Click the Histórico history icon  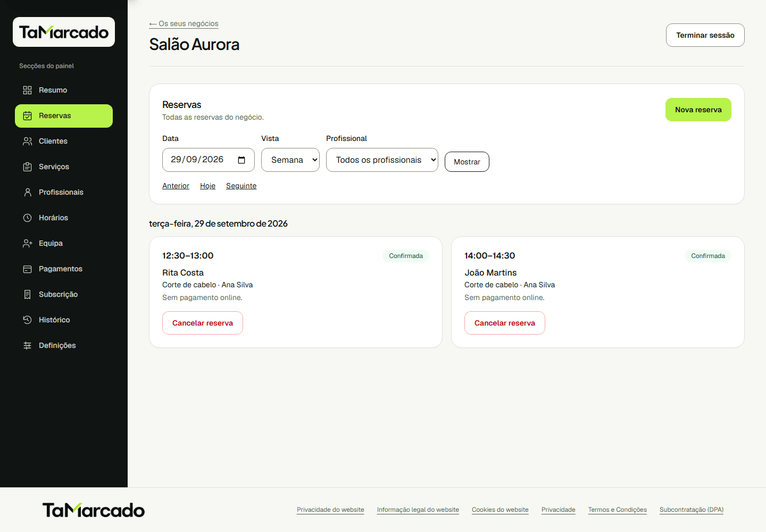point(28,320)
